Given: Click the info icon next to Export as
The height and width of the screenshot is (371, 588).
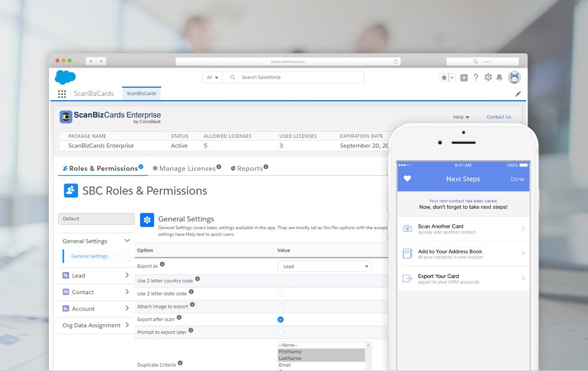Looking at the screenshot, I should click(x=162, y=264).
